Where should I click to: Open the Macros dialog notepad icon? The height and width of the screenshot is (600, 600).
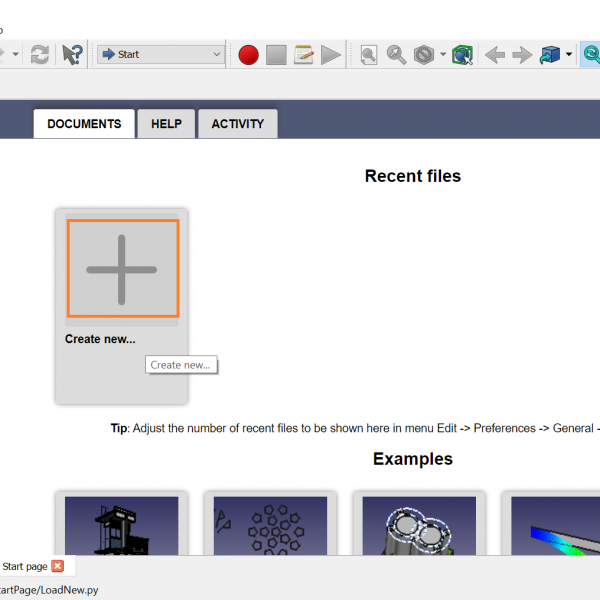304,54
